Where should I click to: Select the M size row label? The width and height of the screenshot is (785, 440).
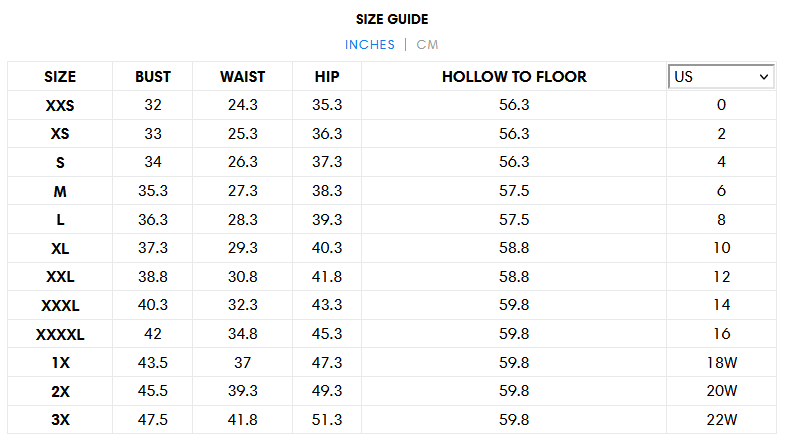tap(60, 192)
